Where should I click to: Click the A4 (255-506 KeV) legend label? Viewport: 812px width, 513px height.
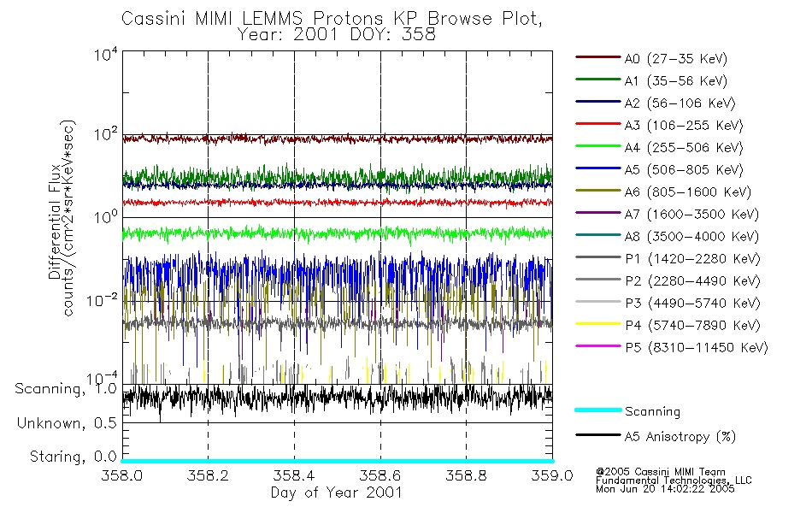684,148
